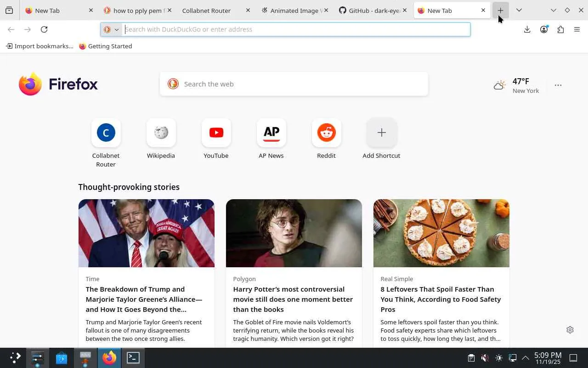The height and width of the screenshot is (368, 588).
Task: Open the Harry Potter controversial movie story
Action: [x=293, y=299]
